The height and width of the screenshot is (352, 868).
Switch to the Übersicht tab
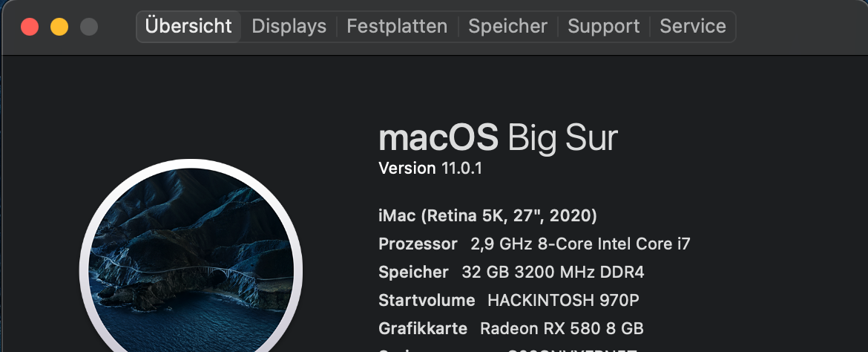(188, 27)
